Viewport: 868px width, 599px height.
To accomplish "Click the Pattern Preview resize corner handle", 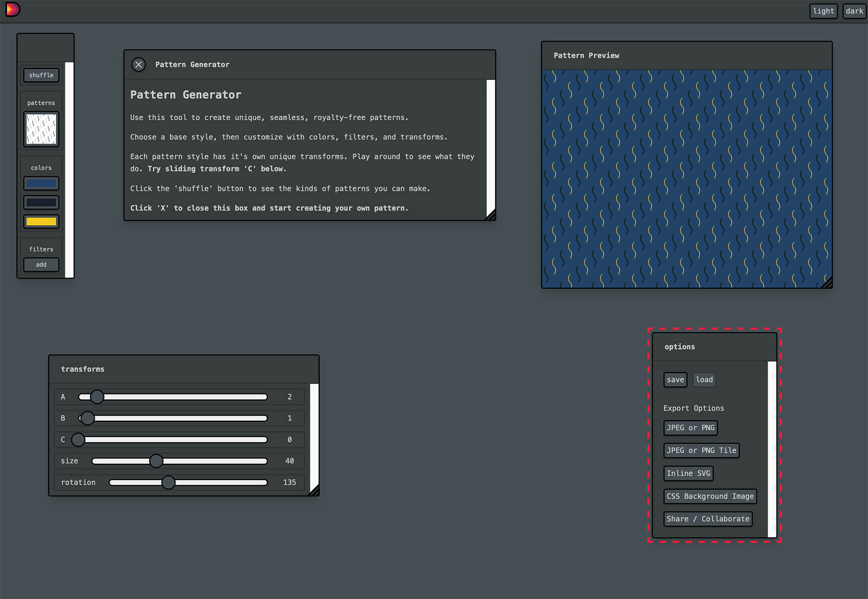I will pyautogui.click(x=827, y=283).
